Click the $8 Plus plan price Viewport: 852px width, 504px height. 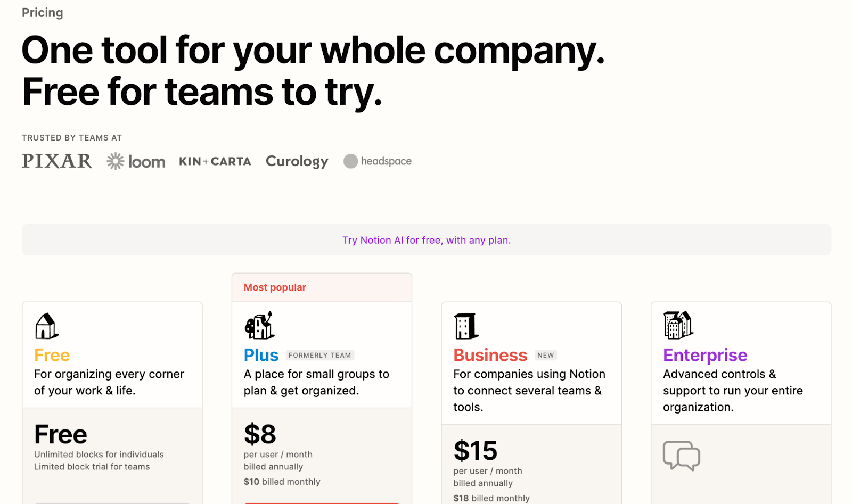(x=260, y=434)
